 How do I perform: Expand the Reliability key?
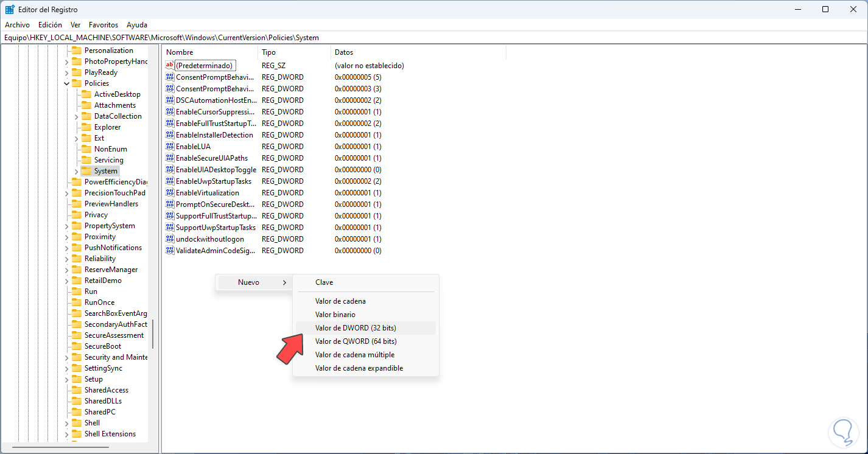(66, 259)
